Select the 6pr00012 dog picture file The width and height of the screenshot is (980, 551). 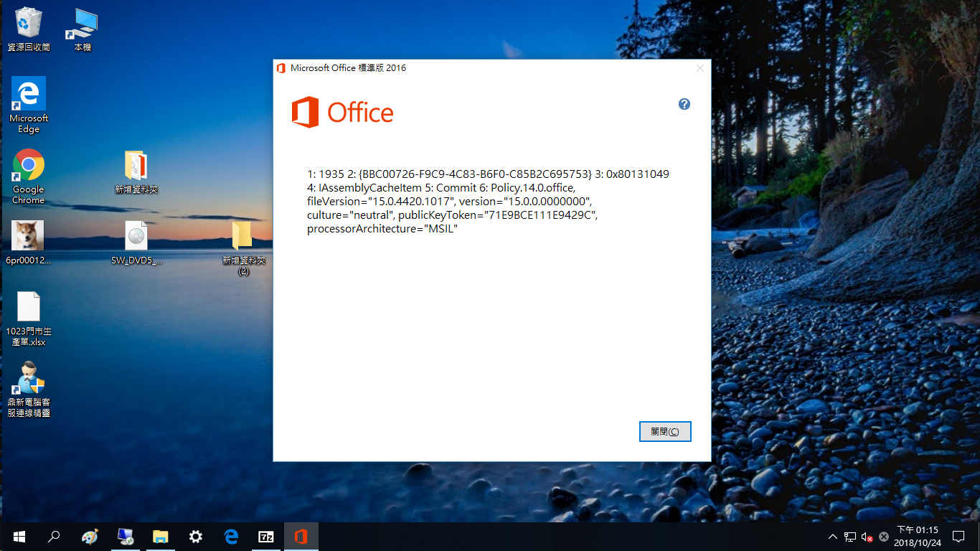point(29,242)
